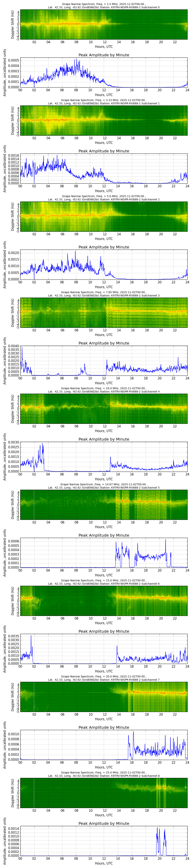The image size is (193, 868).
Task: Select the station line ending 'Subchannel 7'
Action: click(104, 680)
